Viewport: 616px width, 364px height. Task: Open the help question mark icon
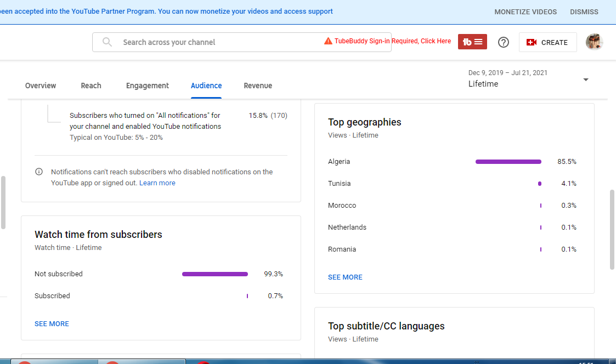(x=503, y=42)
